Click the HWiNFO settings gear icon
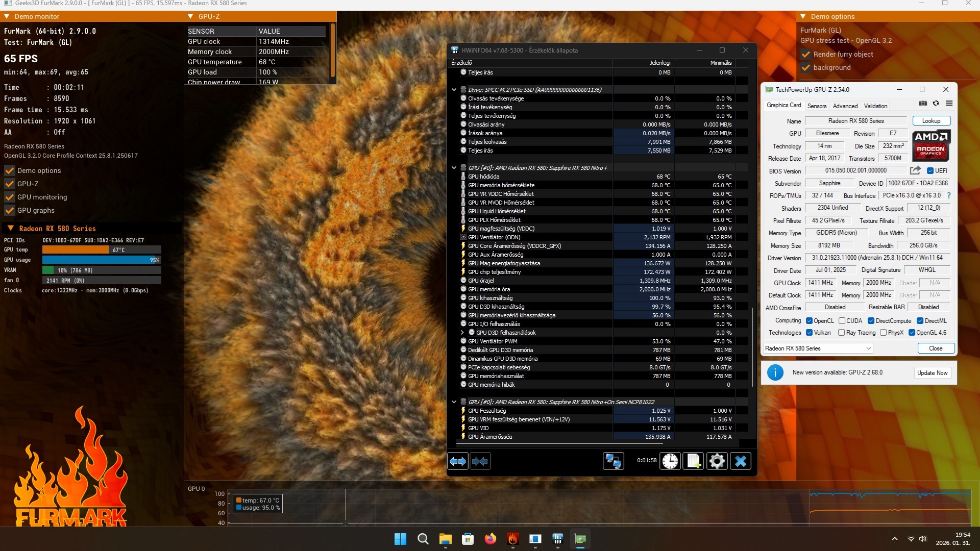980x551 pixels. (x=717, y=461)
